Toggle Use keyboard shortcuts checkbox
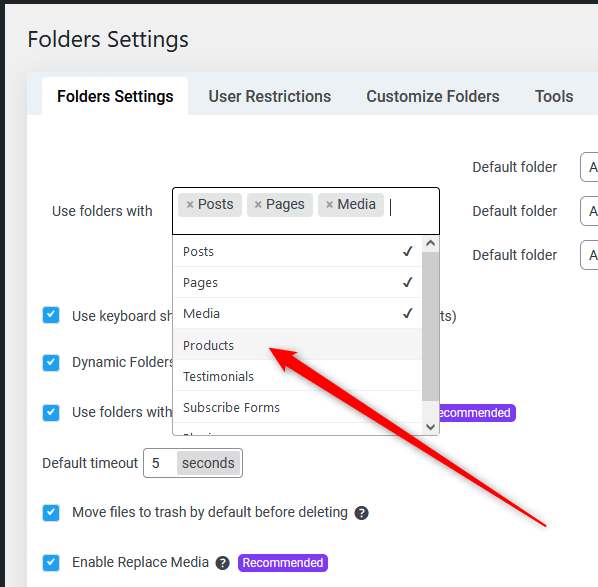 (x=51, y=315)
